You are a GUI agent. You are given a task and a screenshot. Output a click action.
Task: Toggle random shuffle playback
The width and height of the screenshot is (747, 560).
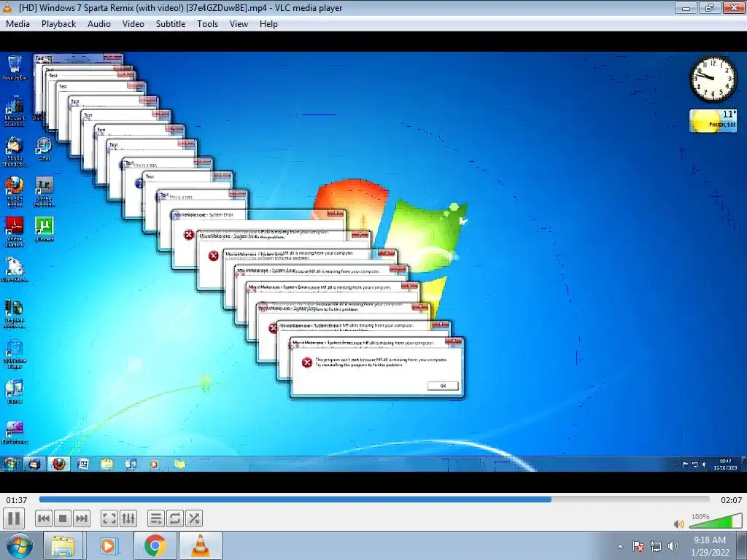(x=193, y=518)
